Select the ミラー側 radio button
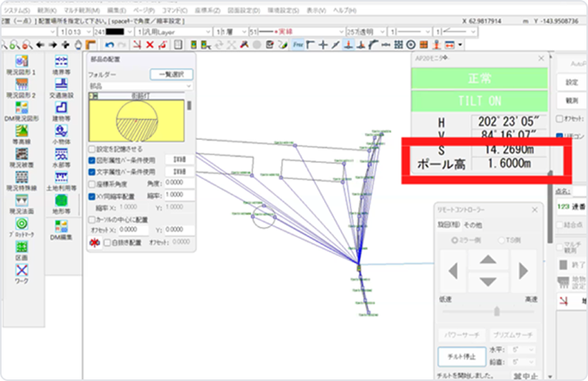588x381 pixels. 454,240
